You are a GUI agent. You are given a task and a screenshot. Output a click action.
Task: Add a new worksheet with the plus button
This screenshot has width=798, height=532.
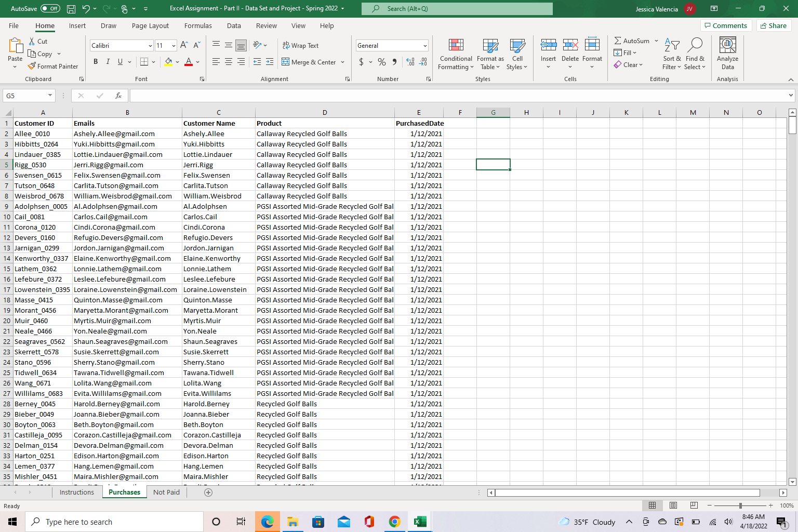click(208, 492)
